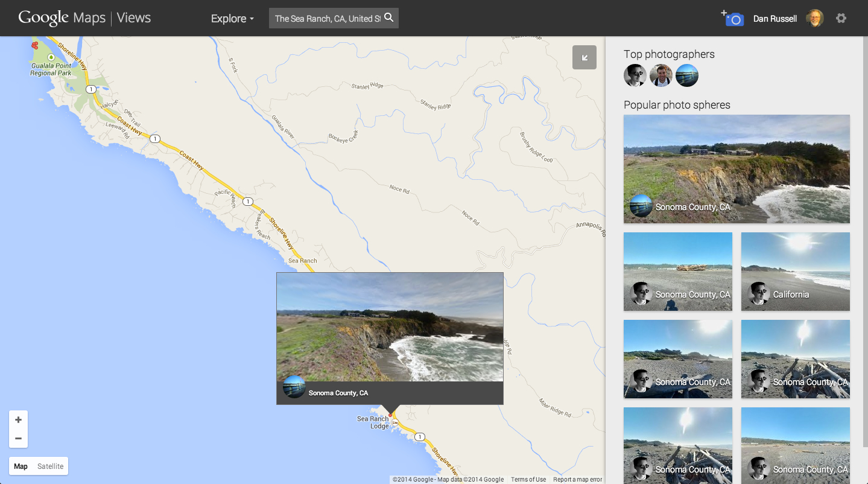Click the Google Maps Views logo
Viewport: 868px width, 484px height.
click(84, 18)
